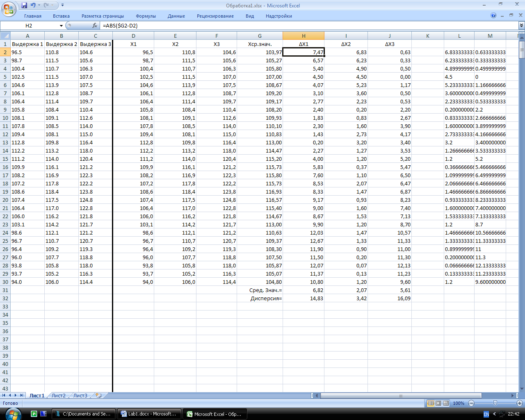Open the Надстройки ribbon tab
This screenshot has width=525, height=420.
tap(279, 16)
